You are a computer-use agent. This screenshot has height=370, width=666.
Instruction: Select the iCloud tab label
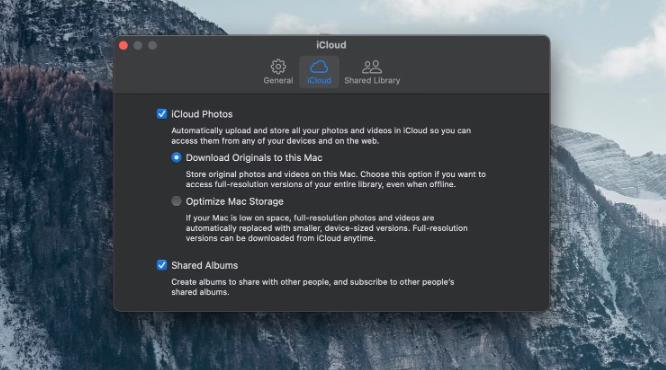[x=319, y=80]
